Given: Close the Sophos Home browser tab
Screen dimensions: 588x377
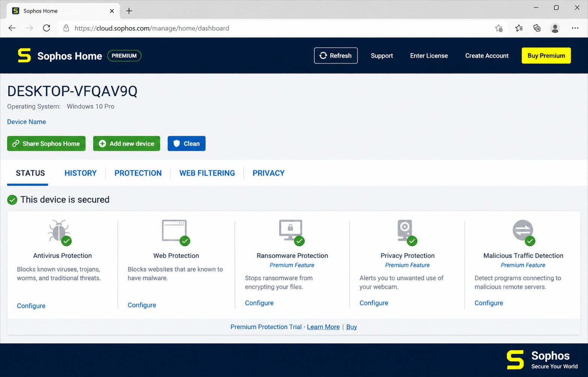Looking at the screenshot, I should pyautogui.click(x=112, y=11).
